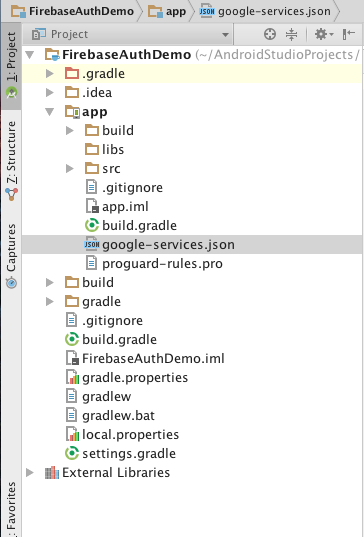Click the .idea folder icon
The width and height of the screenshot is (364, 537).
pyautogui.click(x=72, y=92)
